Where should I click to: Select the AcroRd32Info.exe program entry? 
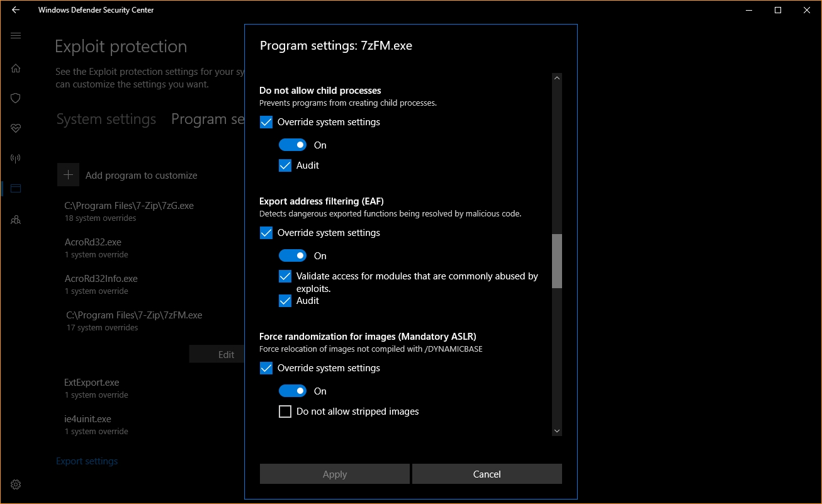tap(101, 284)
